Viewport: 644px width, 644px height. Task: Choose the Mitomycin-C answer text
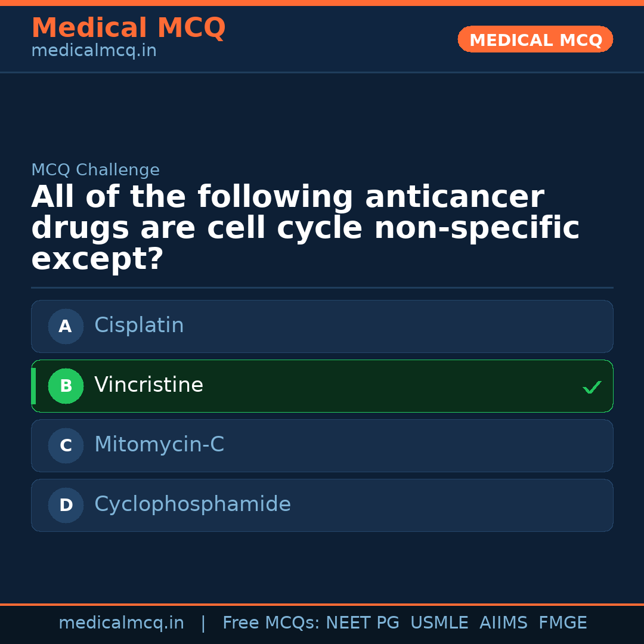pyautogui.click(x=159, y=445)
